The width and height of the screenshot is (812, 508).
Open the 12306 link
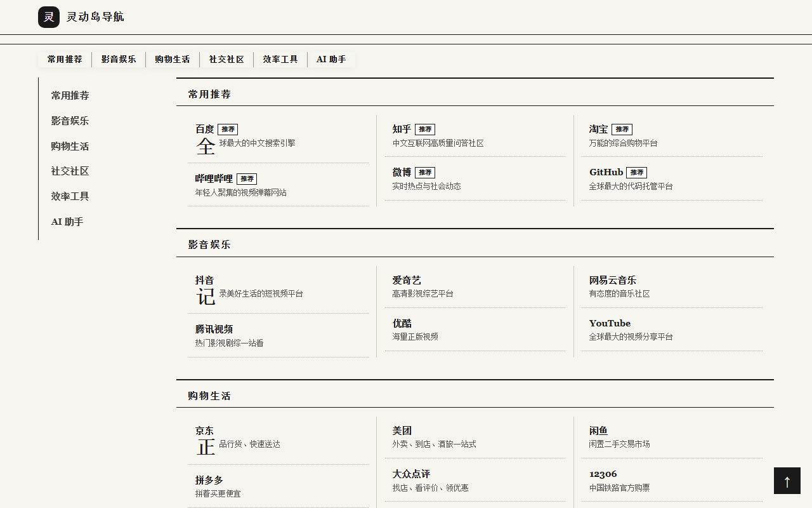(x=603, y=474)
